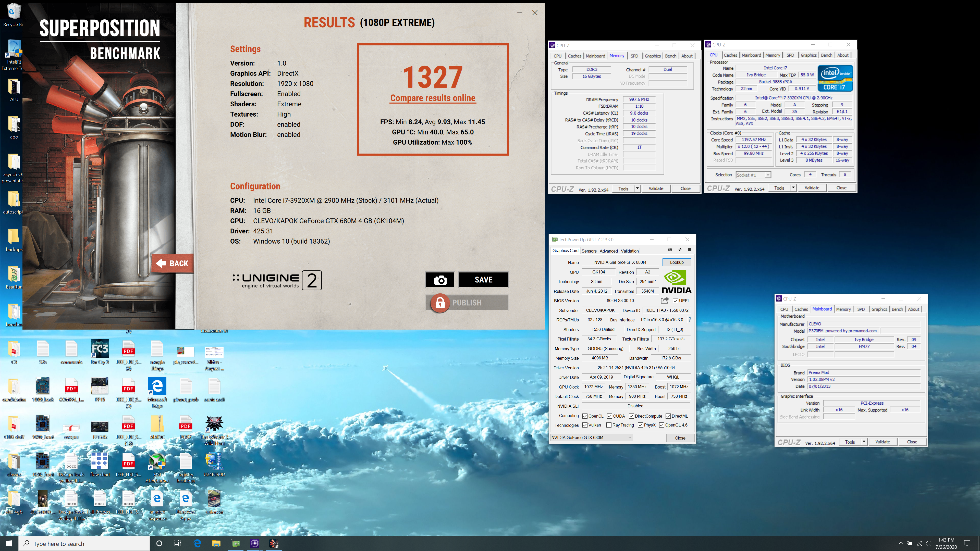Click the lock icon on the Publish button
The height and width of the screenshot is (551, 980).
pos(440,303)
